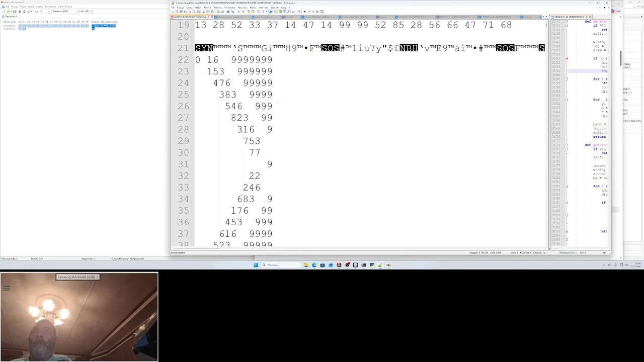The height and width of the screenshot is (362, 644).
Task: Open the HxD Okna menu
Action: pos(61,7)
